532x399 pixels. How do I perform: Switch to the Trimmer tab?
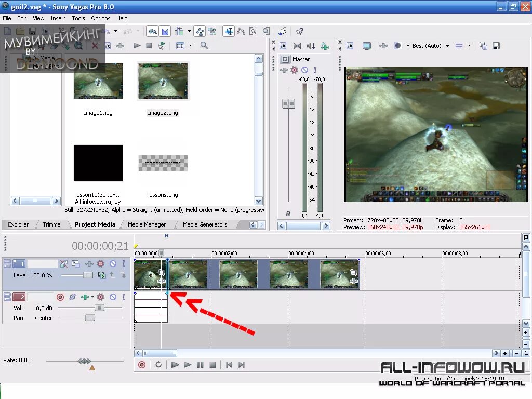coord(52,224)
